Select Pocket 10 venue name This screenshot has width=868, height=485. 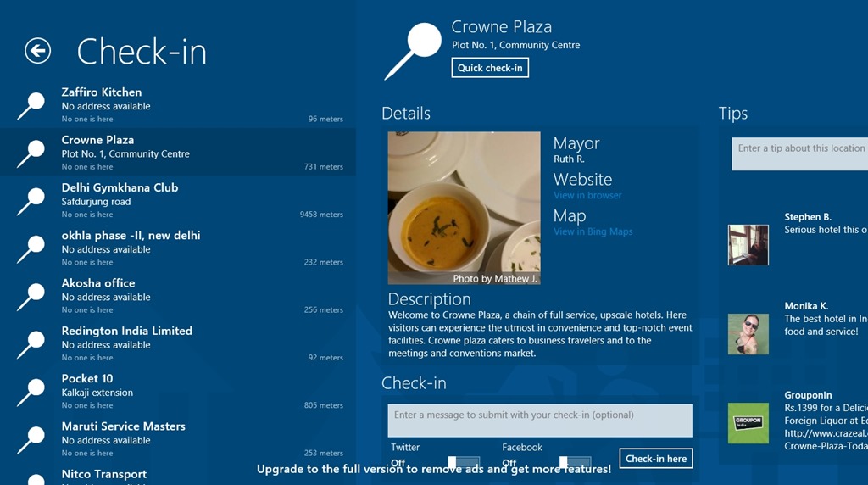coord(87,378)
